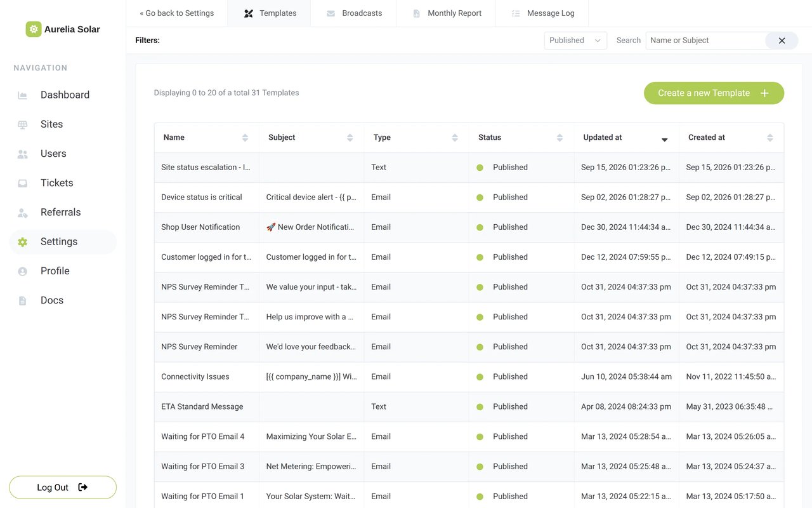The width and height of the screenshot is (812, 508).
Task: Sort by the Status column arrows
Action: (x=560, y=138)
